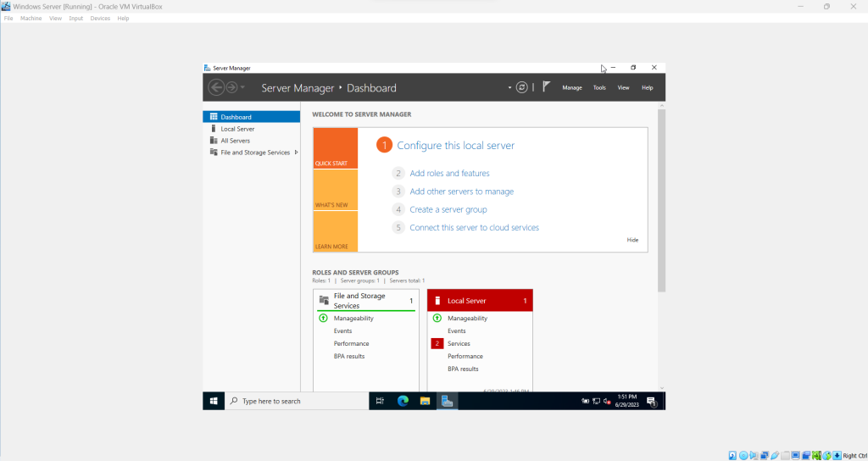Select the WHAT'S NEW tile tab
The width and height of the screenshot is (868, 461).
(336, 190)
